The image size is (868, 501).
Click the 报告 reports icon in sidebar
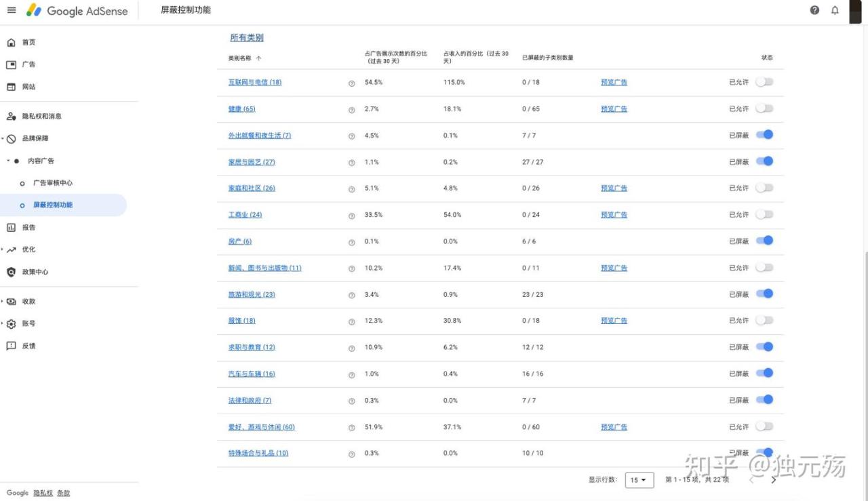(x=11, y=228)
